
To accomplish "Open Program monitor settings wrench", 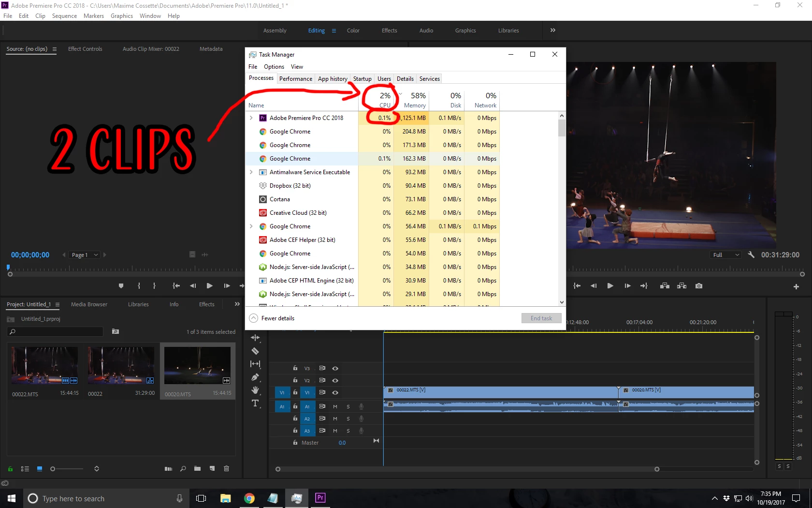I will (x=751, y=254).
